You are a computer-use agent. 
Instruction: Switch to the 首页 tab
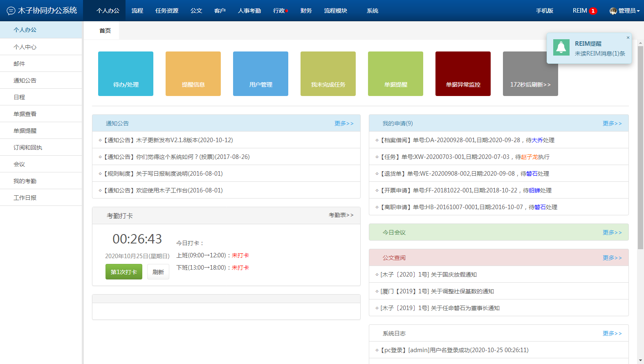(x=105, y=31)
